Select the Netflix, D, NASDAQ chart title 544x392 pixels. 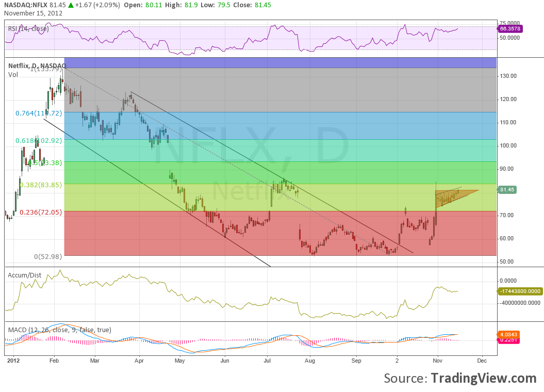click(x=37, y=66)
